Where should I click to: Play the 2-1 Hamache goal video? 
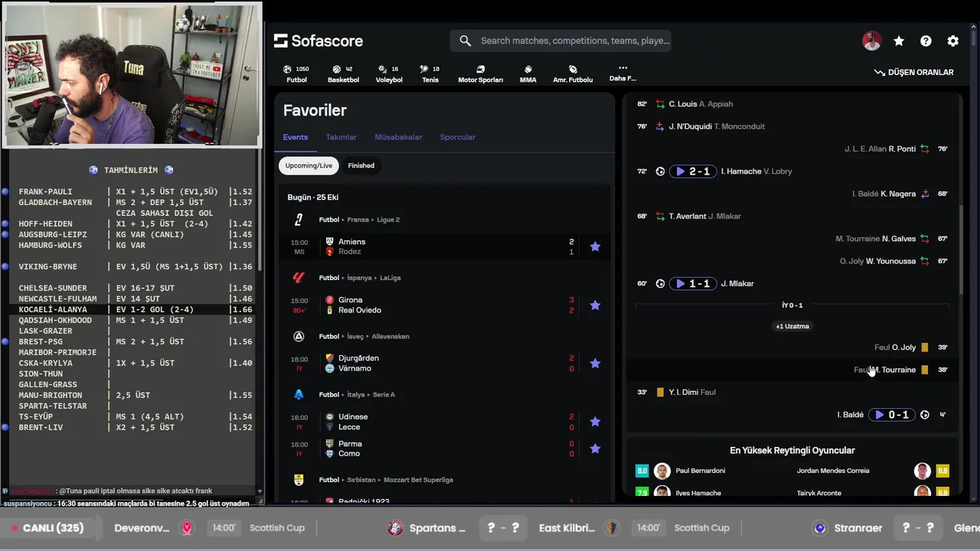click(692, 171)
